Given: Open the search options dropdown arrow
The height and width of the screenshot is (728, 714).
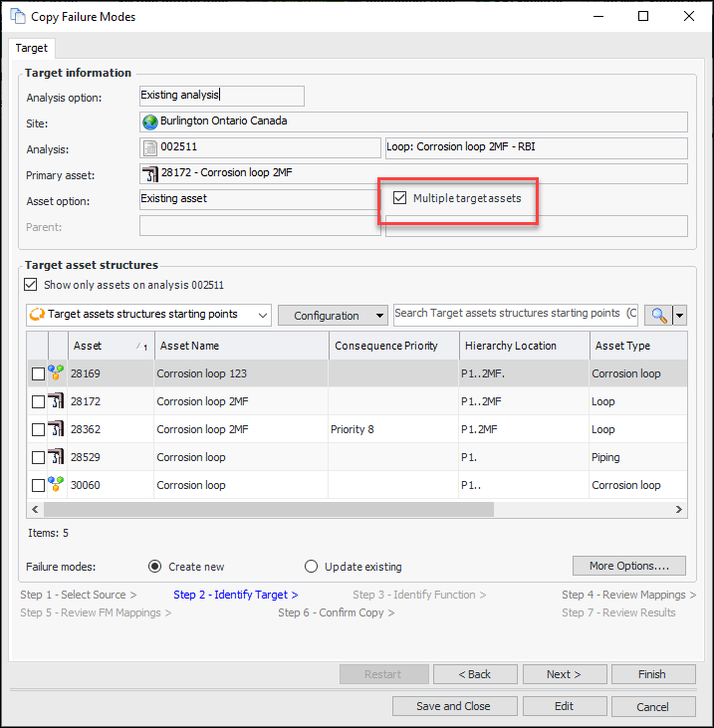Looking at the screenshot, I should click(x=680, y=315).
